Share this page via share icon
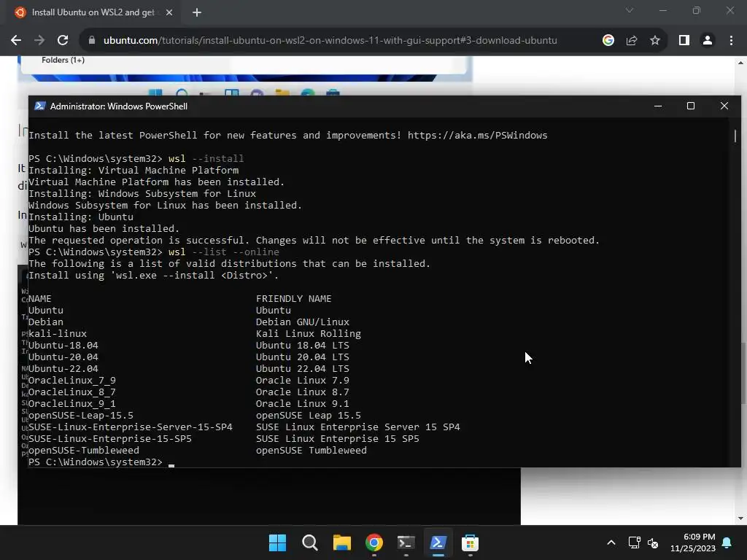The height and width of the screenshot is (560, 747). pyautogui.click(x=632, y=41)
